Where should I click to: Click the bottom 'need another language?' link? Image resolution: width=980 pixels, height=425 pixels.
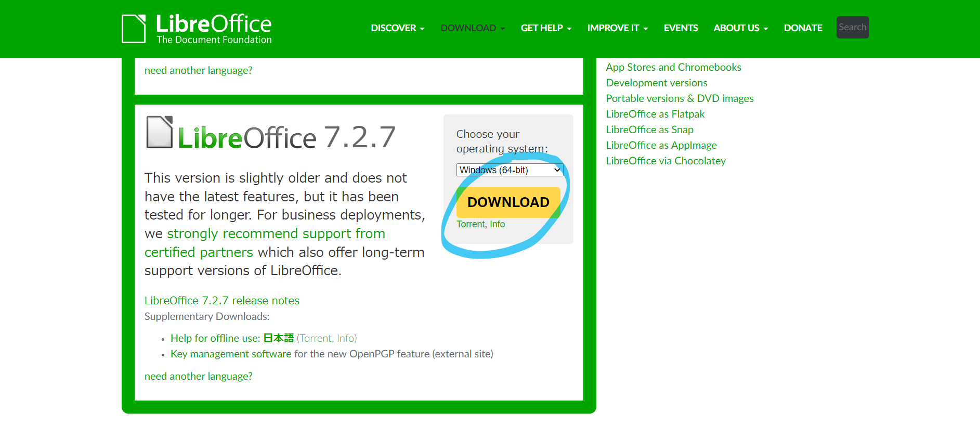[199, 376]
